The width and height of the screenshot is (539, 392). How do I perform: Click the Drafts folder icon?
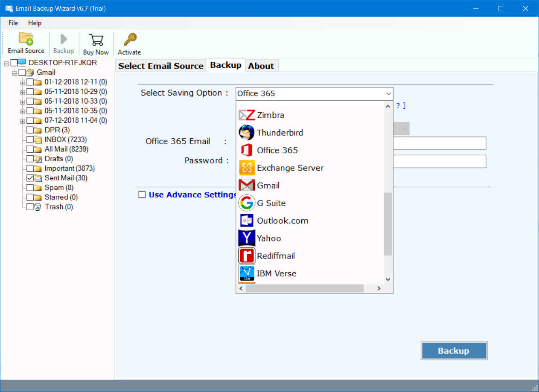coord(38,159)
